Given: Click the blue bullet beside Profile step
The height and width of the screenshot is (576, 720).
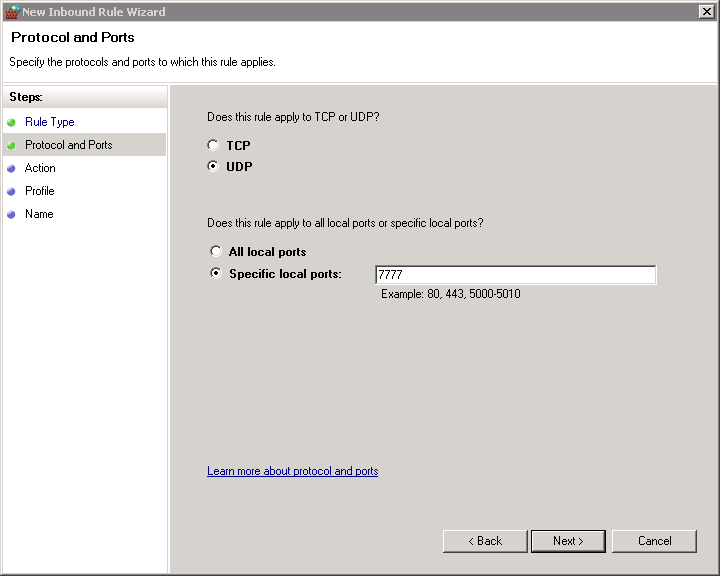Looking at the screenshot, I should pos(11,191).
